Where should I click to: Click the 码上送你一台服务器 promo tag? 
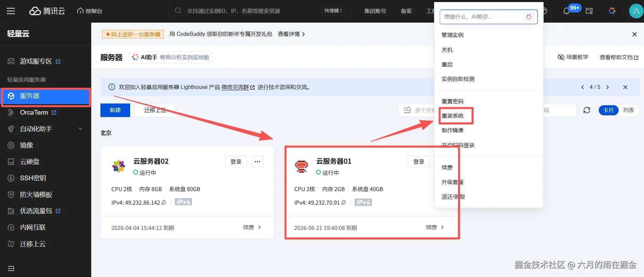coord(133,34)
